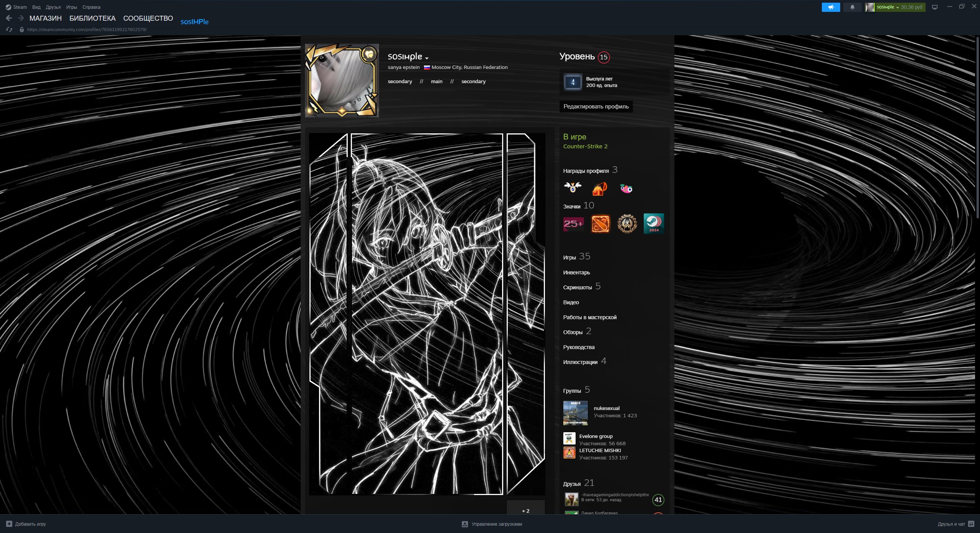Click the level 15 circle badge
This screenshot has height=533, width=980.
coord(604,57)
